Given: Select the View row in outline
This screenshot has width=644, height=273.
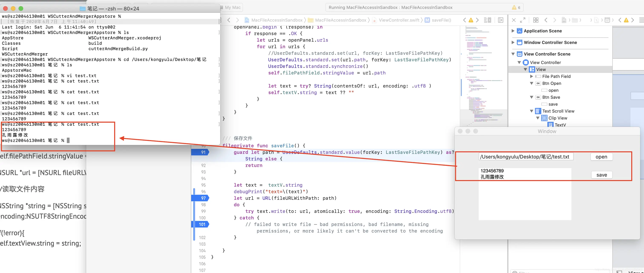Looking at the screenshot, I should point(560,69).
